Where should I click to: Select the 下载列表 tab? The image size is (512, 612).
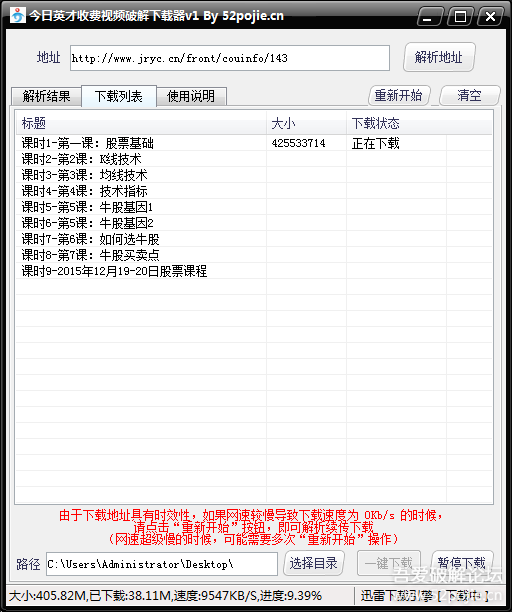point(119,96)
